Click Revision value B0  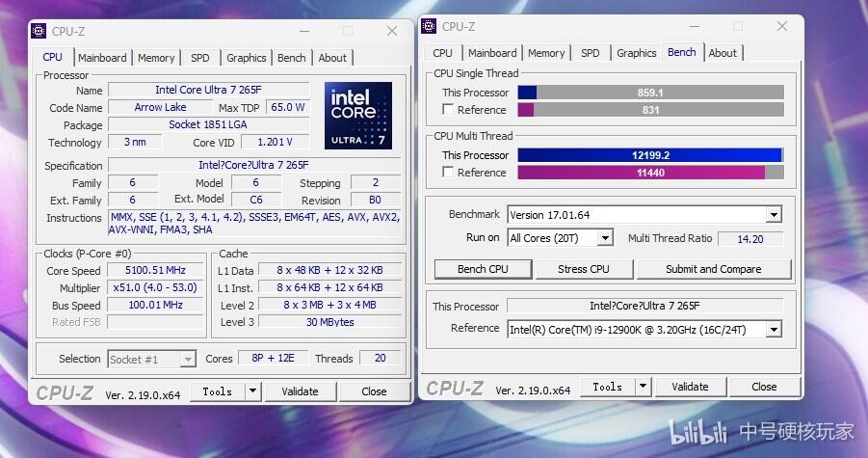[376, 200]
